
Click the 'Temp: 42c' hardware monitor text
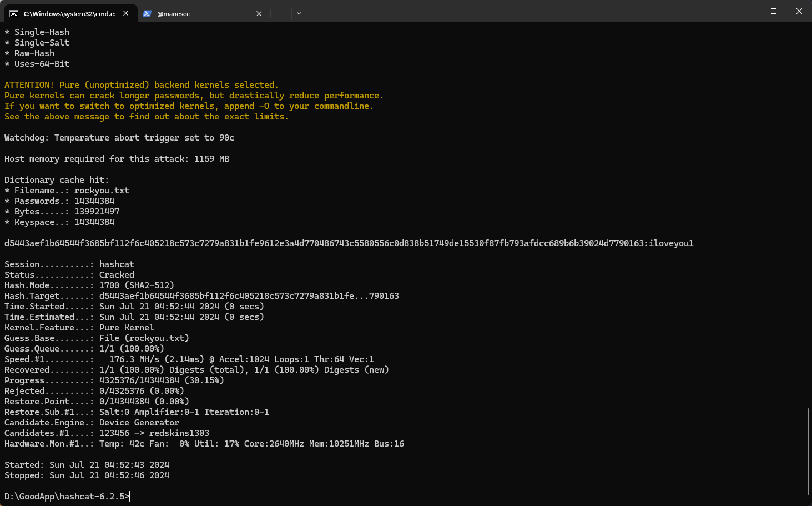click(x=122, y=444)
